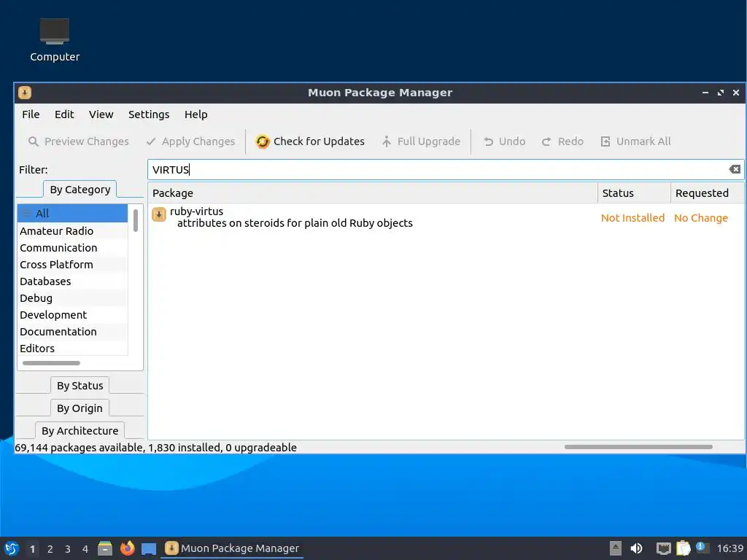Launch Firefox from the taskbar
This screenshot has height=560, width=747.
coord(127,548)
